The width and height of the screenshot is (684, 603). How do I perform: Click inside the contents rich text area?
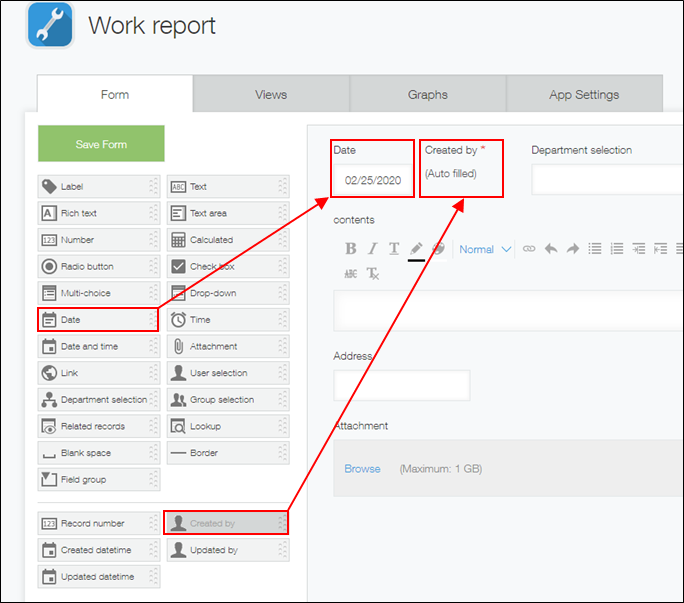click(508, 311)
